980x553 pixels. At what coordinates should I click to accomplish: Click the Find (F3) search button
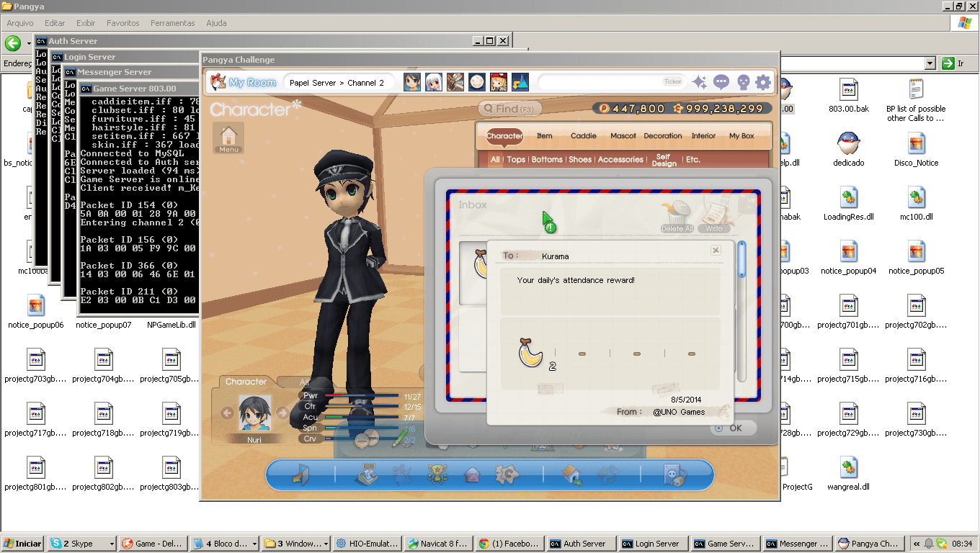tap(509, 109)
